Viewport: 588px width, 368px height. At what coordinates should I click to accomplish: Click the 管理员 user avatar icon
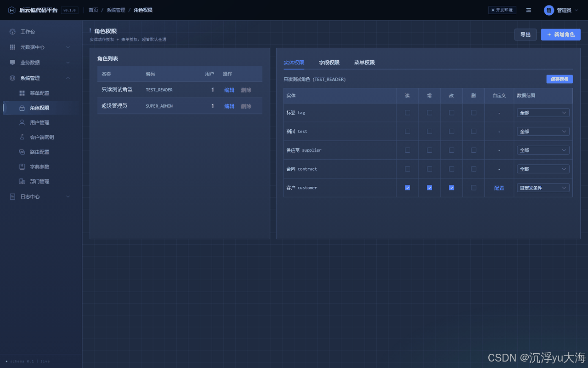(x=549, y=10)
